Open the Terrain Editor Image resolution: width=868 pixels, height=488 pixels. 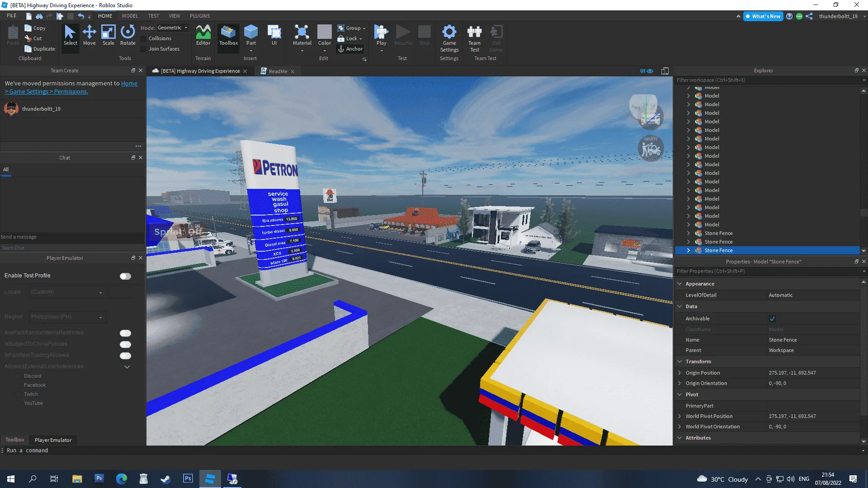[203, 36]
